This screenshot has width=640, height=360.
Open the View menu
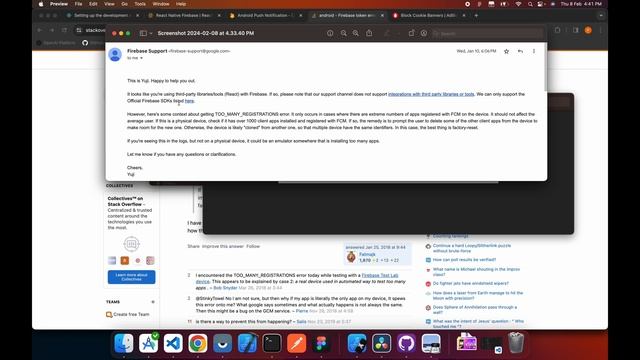109,4
